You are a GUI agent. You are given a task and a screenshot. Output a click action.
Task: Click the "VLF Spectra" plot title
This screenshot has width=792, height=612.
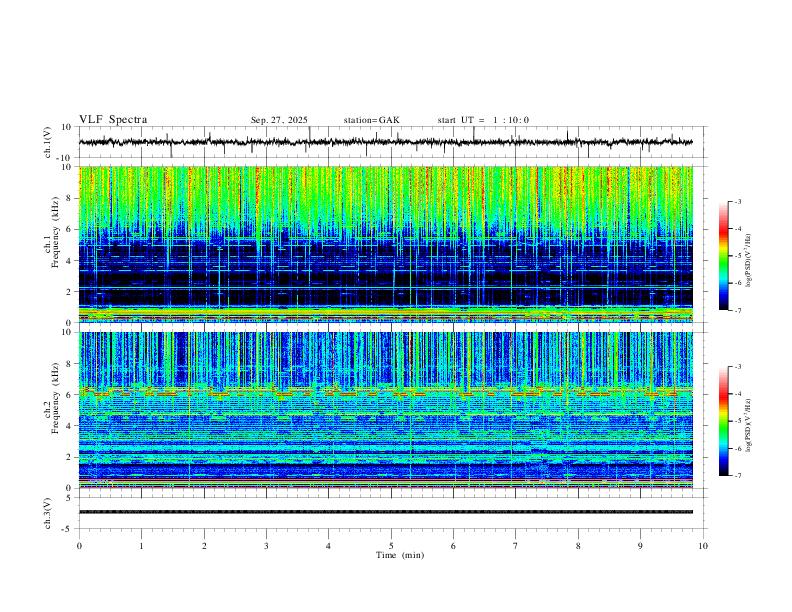[113, 120]
